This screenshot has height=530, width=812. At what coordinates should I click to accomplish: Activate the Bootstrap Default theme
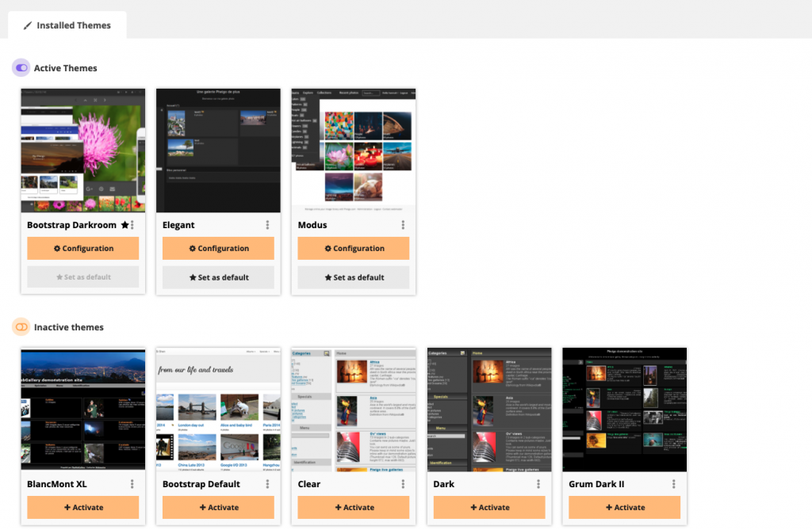(x=218, y=507)
